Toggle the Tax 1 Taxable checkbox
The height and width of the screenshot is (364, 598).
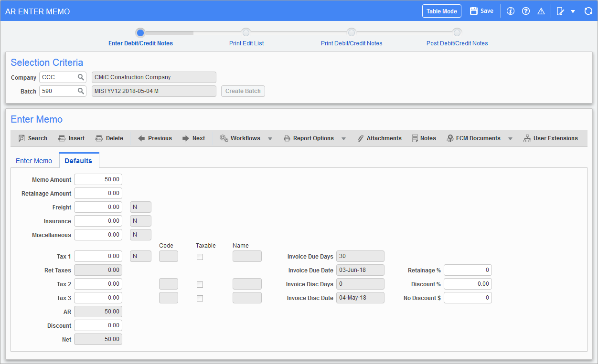200,257
